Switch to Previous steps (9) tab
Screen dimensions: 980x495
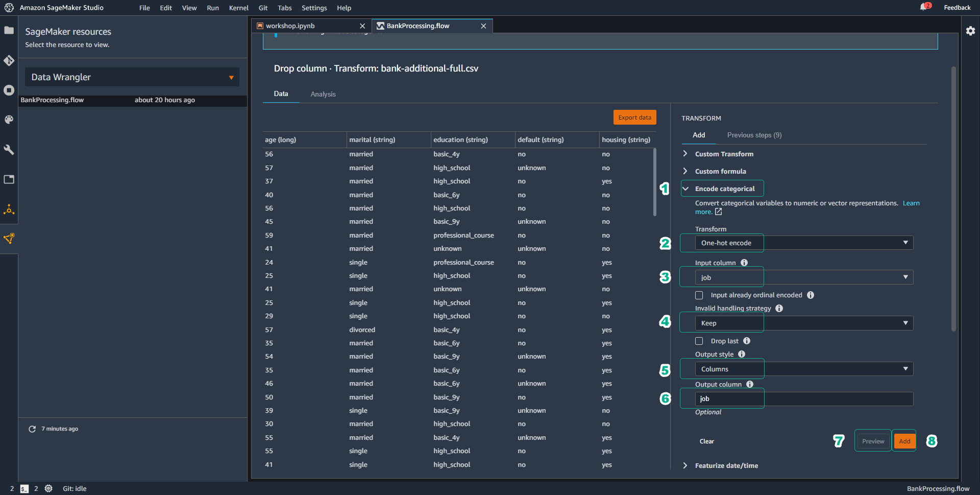(x=754, y=135)
